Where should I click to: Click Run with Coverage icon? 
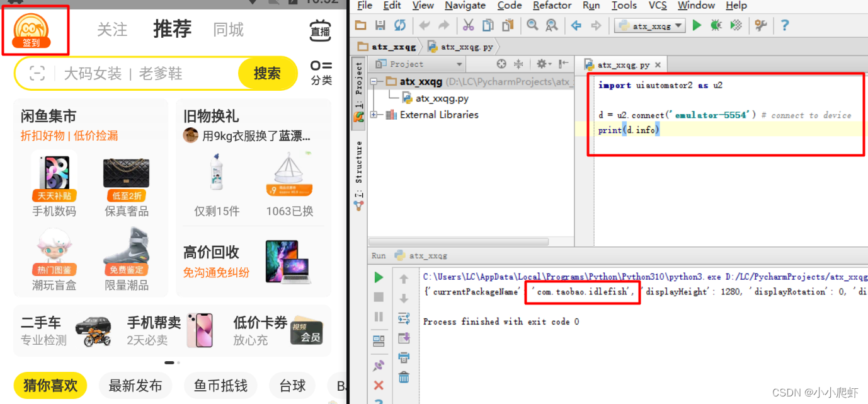point(736,25)
